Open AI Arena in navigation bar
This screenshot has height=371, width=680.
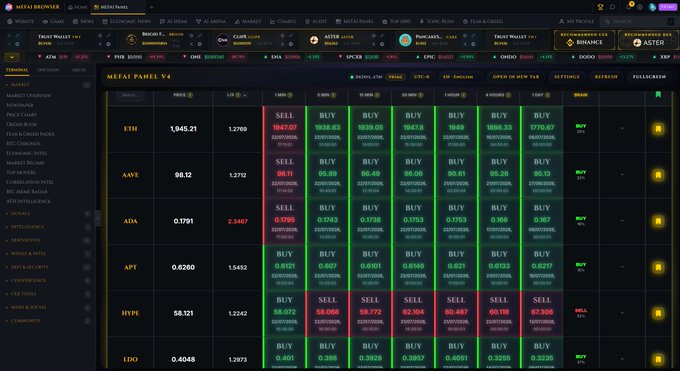coord(211,21)
